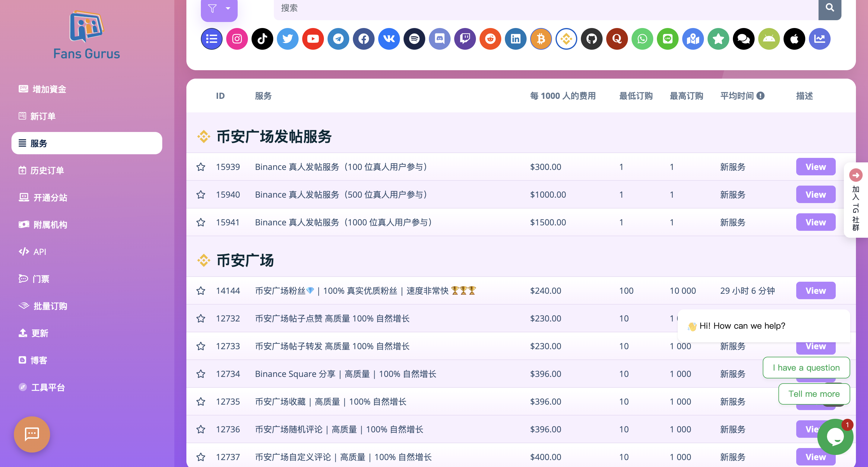Click the Discord filter icon
Screen dimensions: 868x467
click(x=440, y=39)
